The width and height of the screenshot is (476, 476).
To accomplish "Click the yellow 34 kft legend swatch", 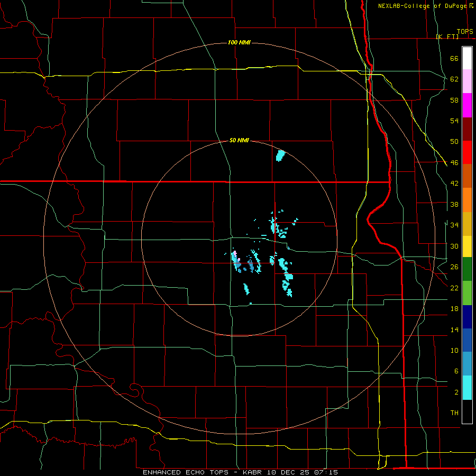I will click(467, 246).
